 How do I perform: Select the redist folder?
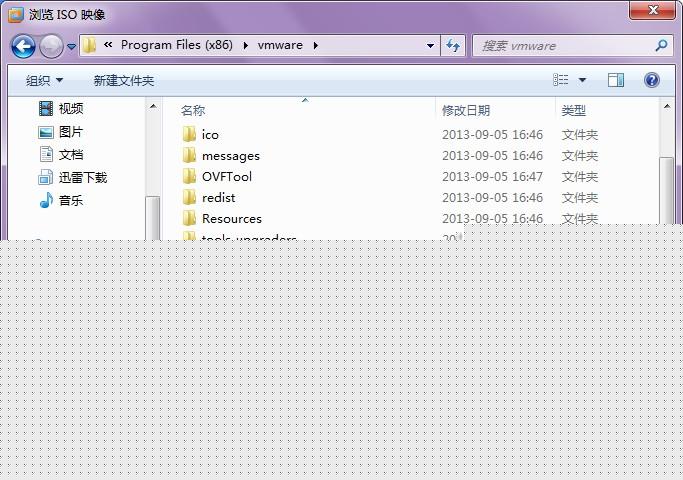coord(219,198)
